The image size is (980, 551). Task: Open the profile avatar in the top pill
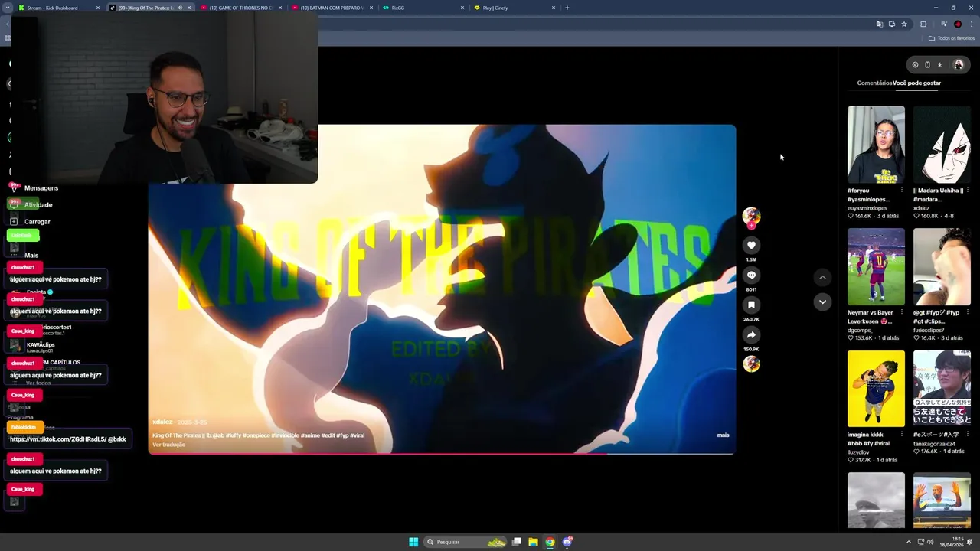coord(959,65)
